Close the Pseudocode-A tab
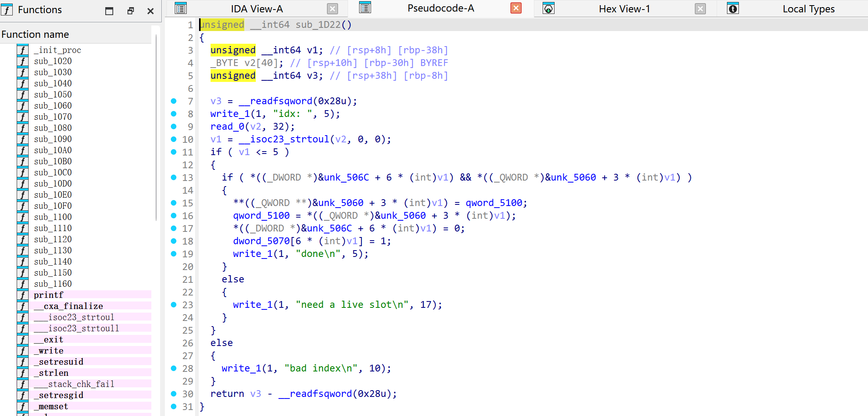The width and height of the screenshot is (868, 416). [516, 8]
